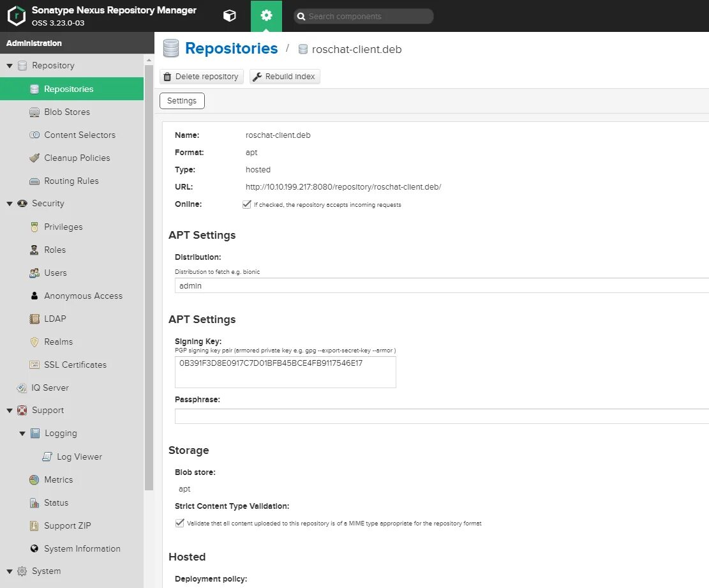Focus the Search components field
Image resolution: width=709 pixels, height=588 pixels.
click(364, 17)
